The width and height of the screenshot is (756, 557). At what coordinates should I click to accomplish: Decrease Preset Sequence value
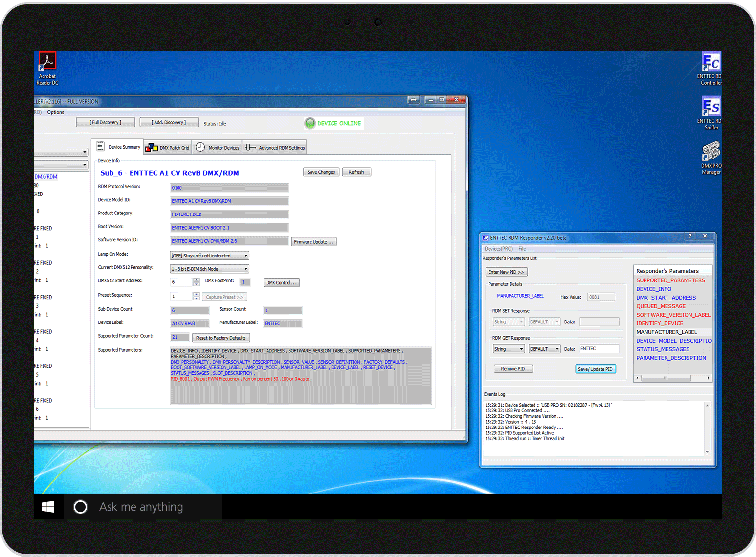(x=196, y=298)
